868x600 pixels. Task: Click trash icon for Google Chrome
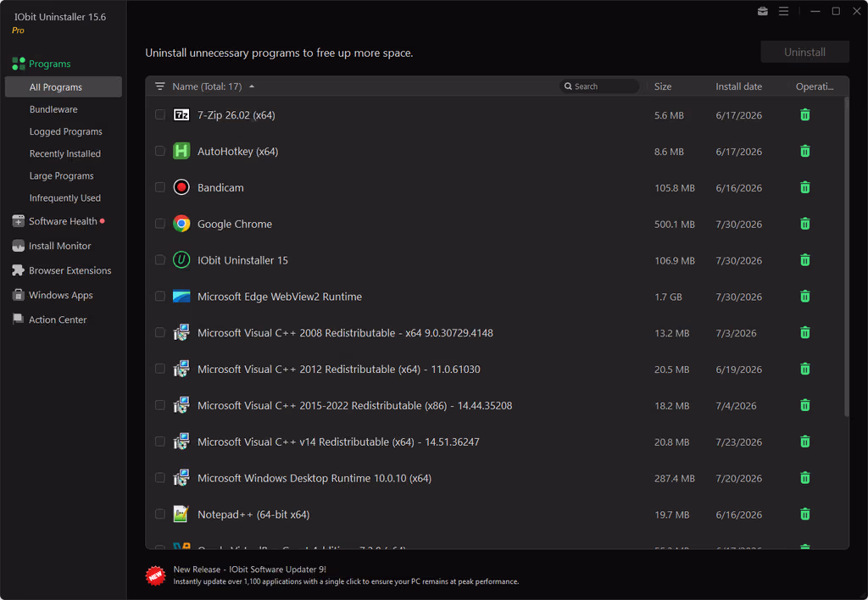point(805,224)
